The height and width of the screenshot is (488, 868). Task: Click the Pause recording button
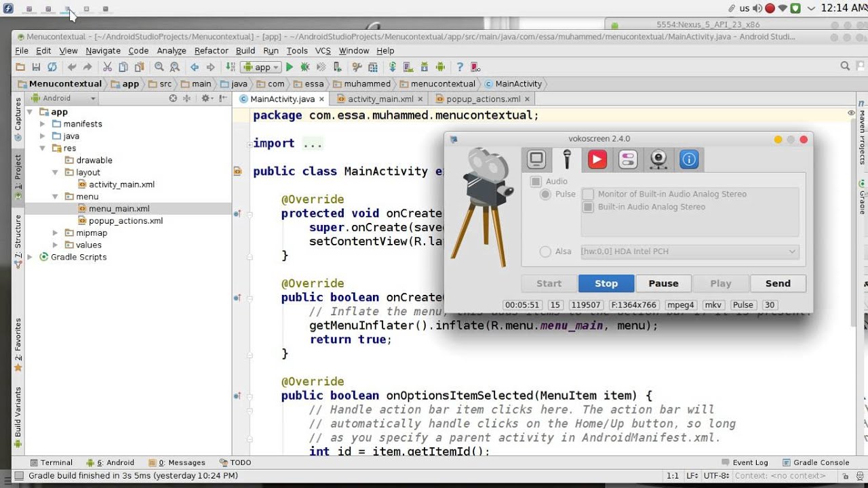pos(663,284)
